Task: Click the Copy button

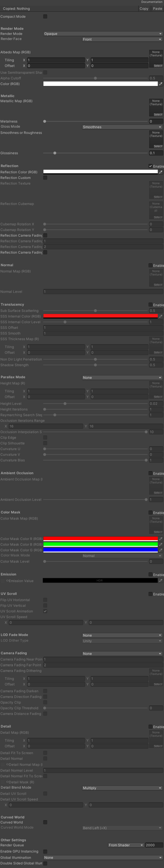Action: (144, 9)
